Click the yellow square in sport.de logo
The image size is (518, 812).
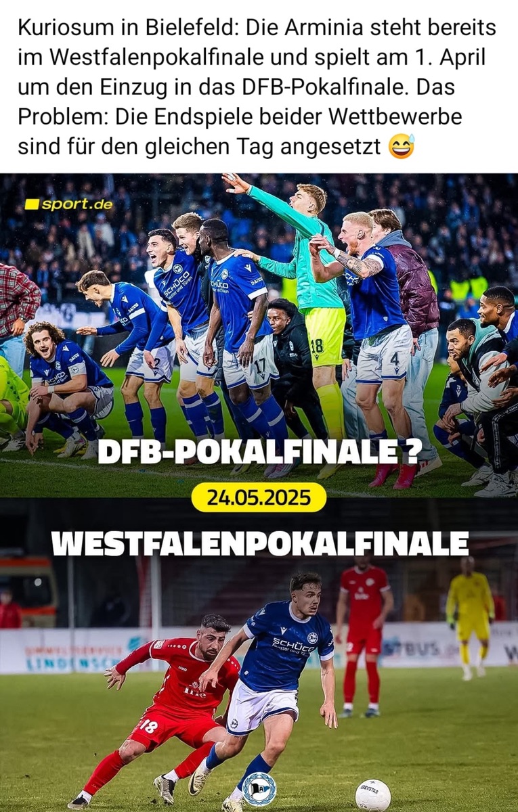click(31, 204)
